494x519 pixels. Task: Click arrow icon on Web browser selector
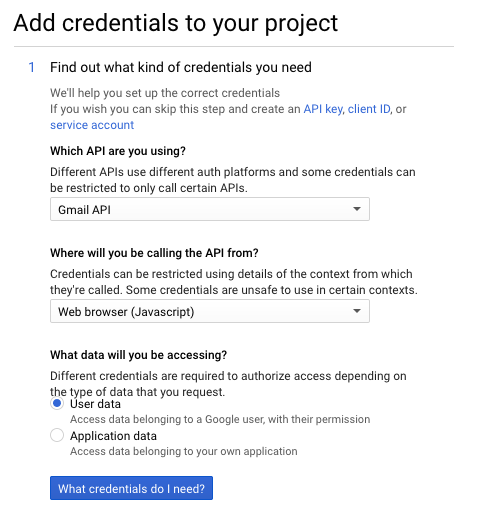pyautogui.click(x=357, y=311)
